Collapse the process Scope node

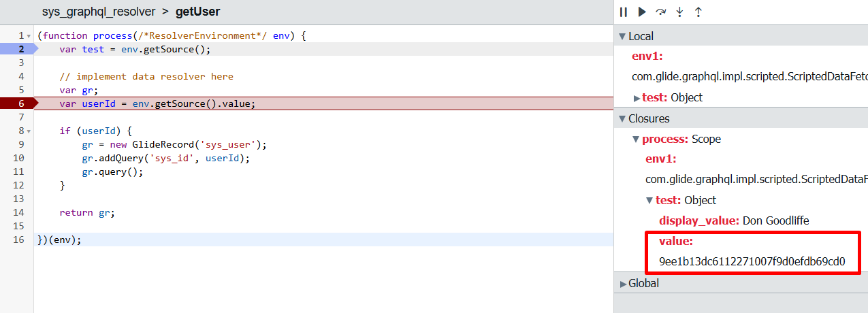[x=637, y=139]
